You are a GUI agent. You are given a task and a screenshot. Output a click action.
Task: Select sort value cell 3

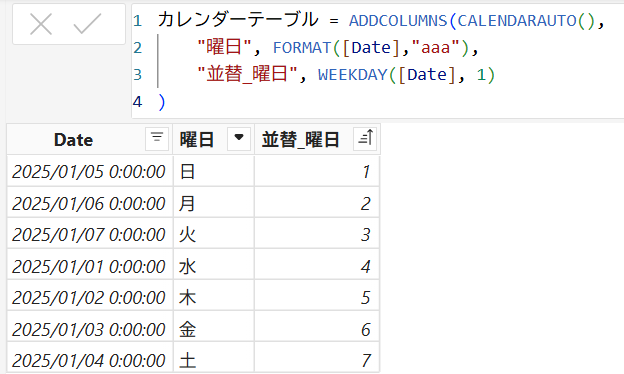point(317,234)
